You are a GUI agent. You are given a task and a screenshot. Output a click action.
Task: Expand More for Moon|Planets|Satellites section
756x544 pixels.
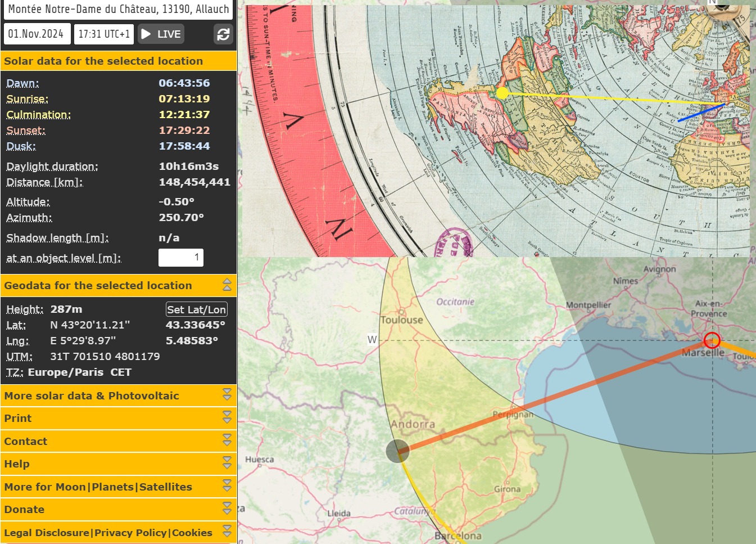click(227, 485)
